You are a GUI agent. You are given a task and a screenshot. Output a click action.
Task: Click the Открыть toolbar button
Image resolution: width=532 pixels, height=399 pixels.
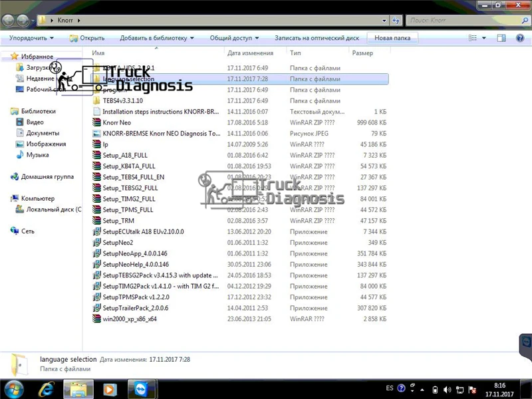coord(88,38)
